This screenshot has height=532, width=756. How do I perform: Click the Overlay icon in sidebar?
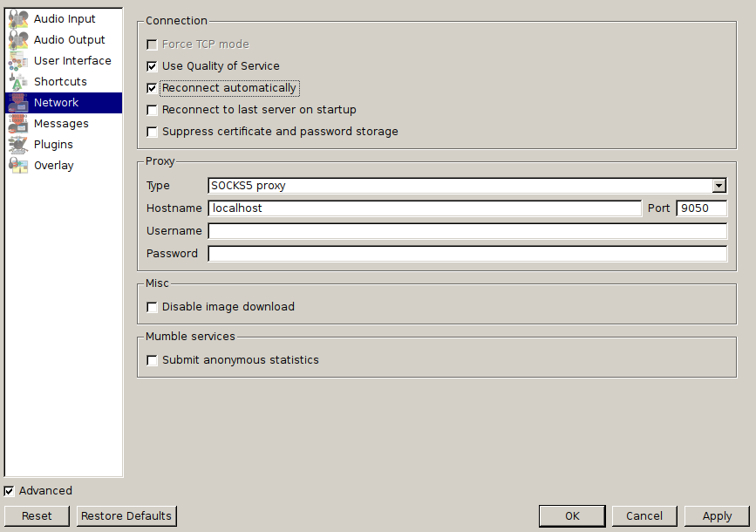tap(18, 166)
